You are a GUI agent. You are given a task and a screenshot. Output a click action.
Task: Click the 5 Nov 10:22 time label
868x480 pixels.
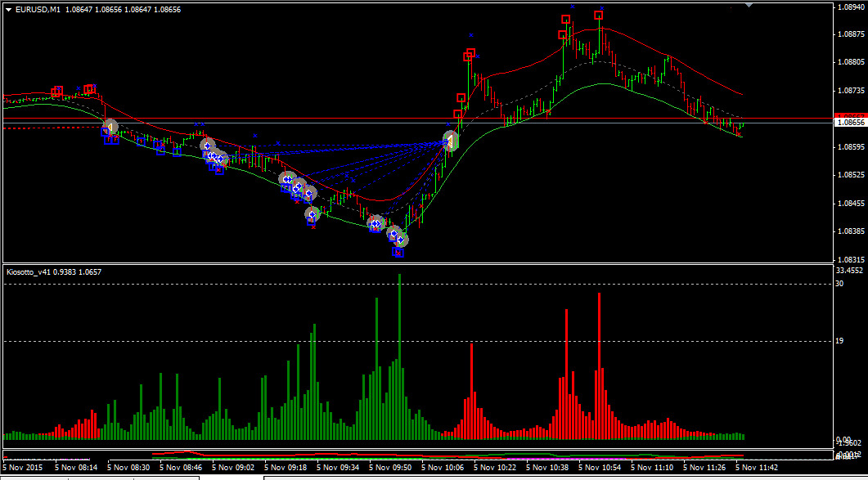[x=494, y=467]
